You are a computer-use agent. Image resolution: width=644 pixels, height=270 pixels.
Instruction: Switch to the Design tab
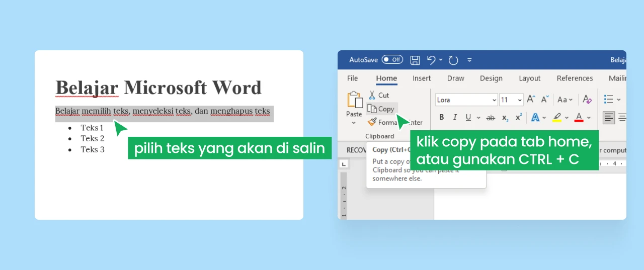(491, 78)
